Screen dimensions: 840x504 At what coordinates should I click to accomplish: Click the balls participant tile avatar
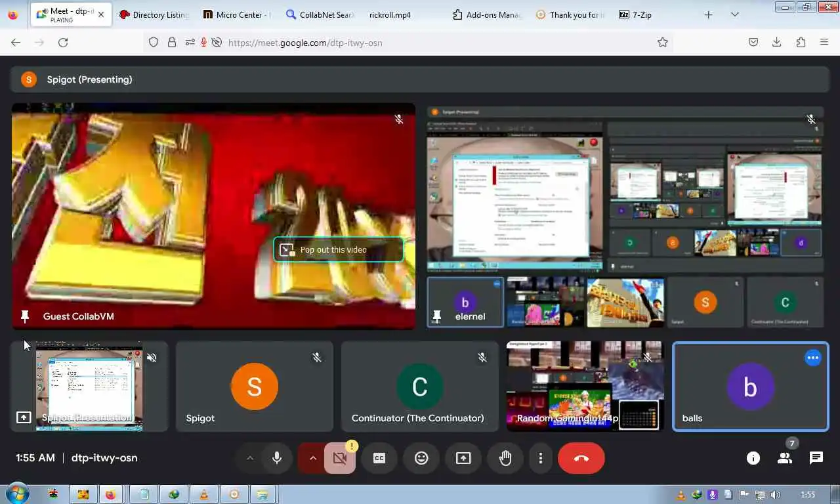pos(751,387)
